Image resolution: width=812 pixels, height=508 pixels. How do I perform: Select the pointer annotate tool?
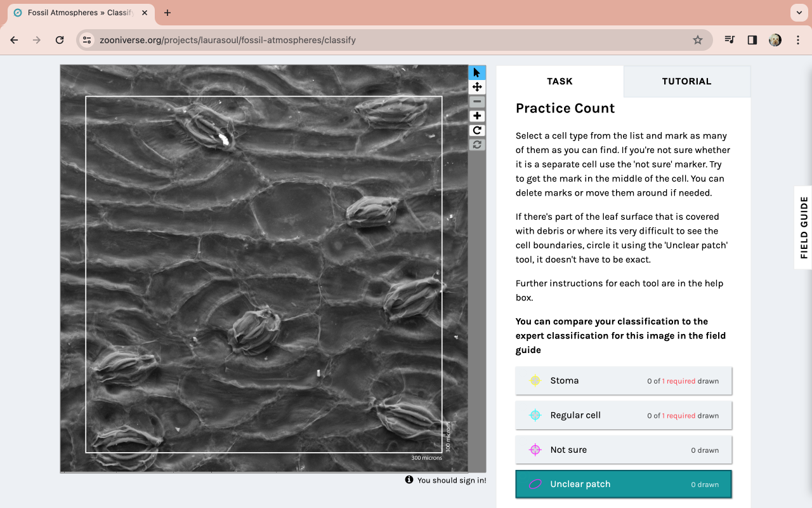pyautogui.click(x=477, y=72)
